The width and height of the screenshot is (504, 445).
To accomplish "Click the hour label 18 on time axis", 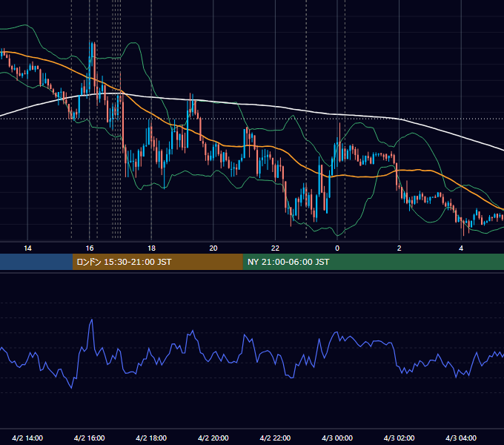I will coord(151,248).
